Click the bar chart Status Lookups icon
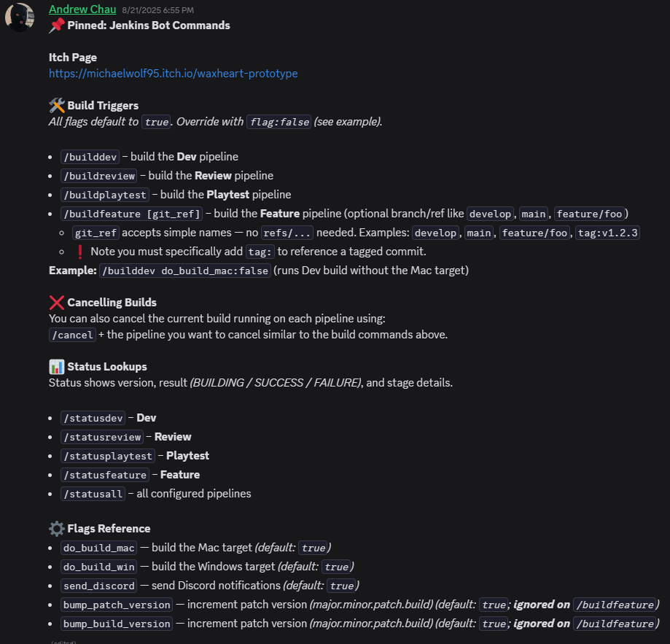 (x=56, y=366)
